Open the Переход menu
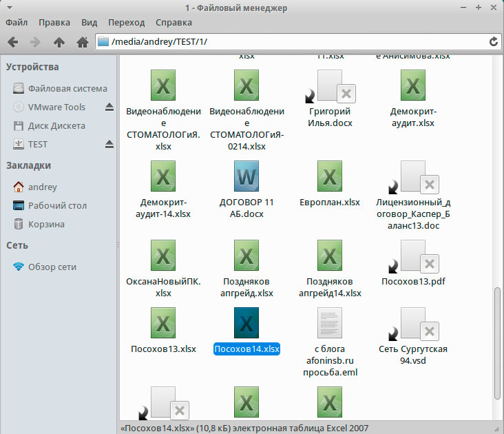This screenshot has width=504, height=434. [x=126, y=22]
